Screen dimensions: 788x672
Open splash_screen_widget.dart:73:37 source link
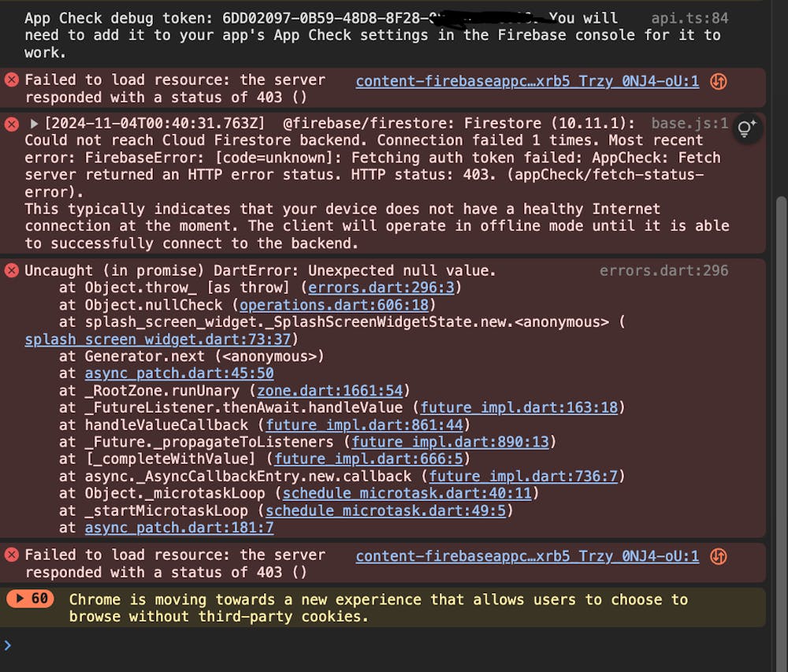click(158, 340)
